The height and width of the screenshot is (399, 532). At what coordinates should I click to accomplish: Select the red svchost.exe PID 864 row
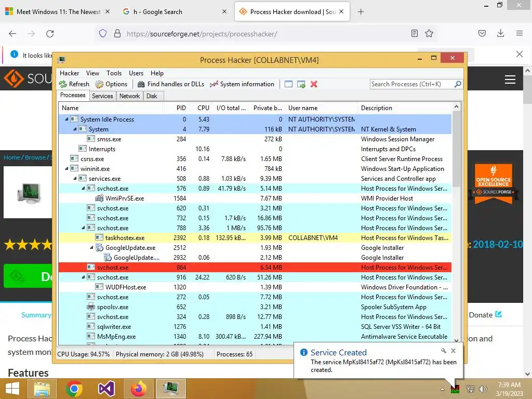tap(255, 268)
